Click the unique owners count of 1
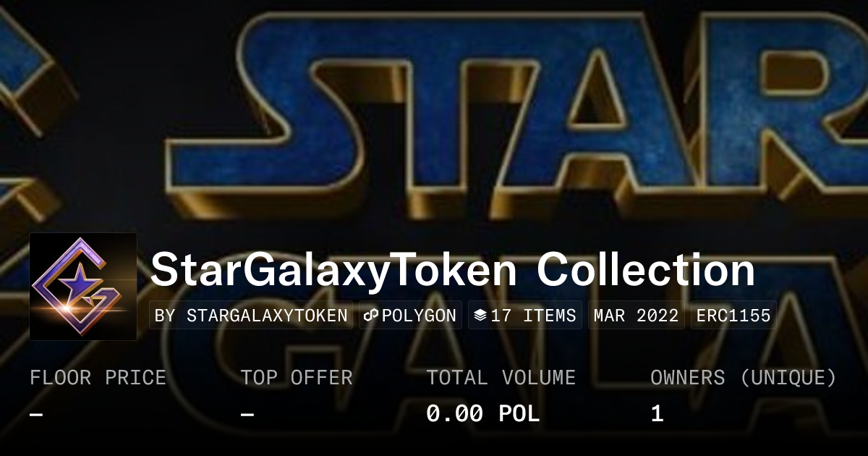 coord(657,414)
